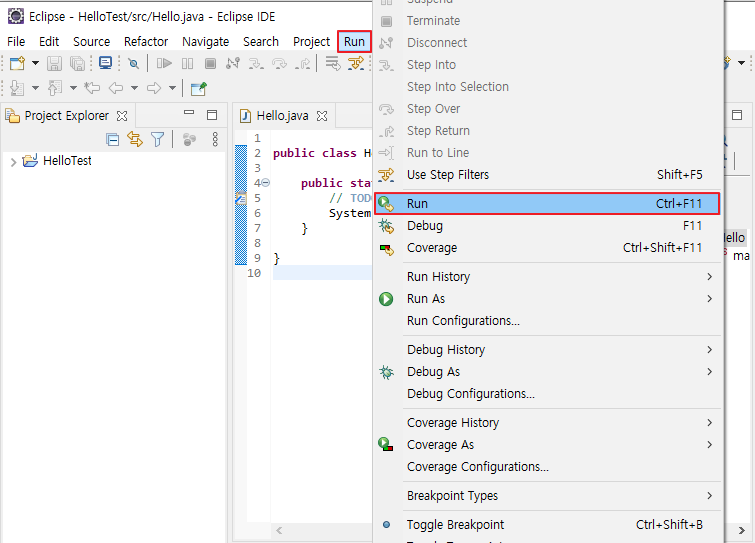Choose Coverage from the Run menu

point(547,248)
